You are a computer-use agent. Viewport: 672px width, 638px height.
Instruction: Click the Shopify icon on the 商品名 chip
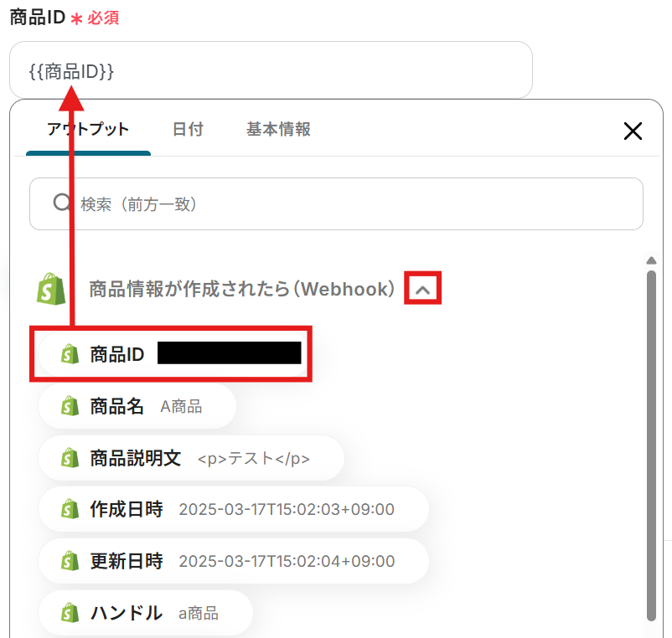tap(70, 406)
